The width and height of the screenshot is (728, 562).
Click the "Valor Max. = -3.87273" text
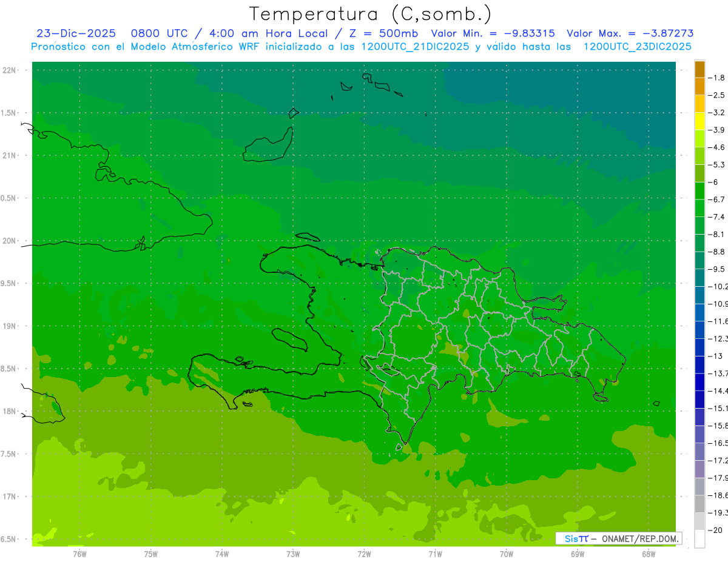(630, 33)
